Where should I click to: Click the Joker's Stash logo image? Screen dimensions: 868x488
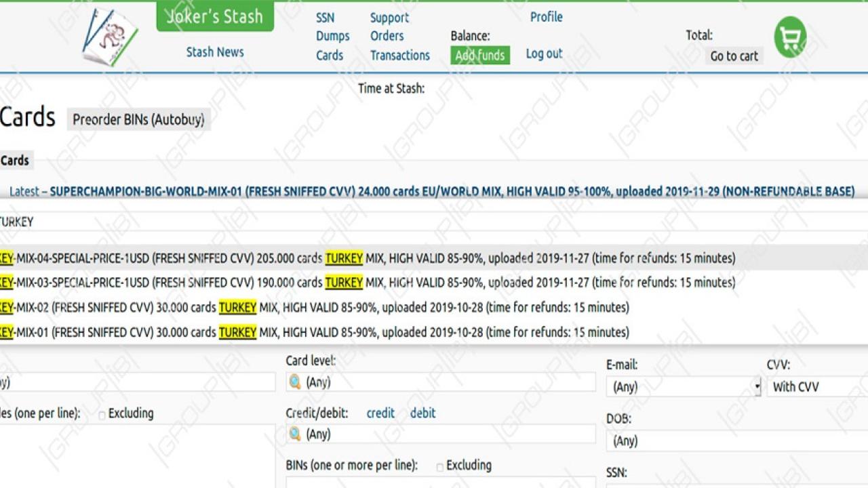(x=110, y=37)
